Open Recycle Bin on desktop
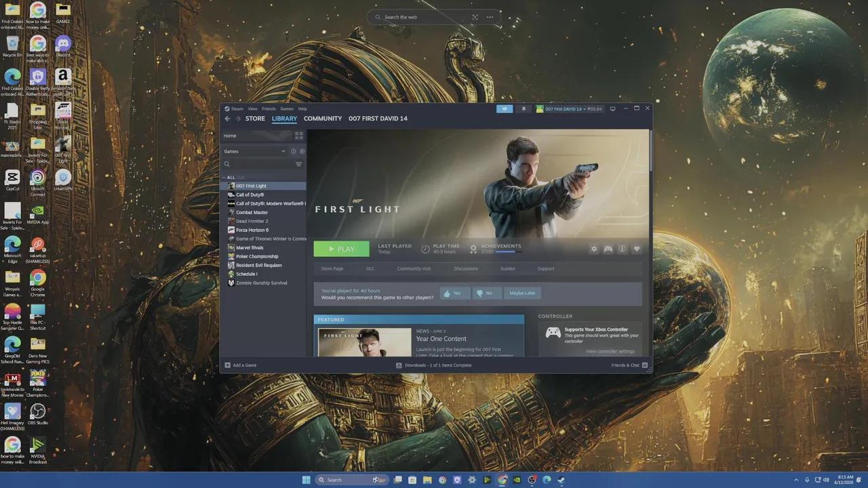 coord(12,47)
